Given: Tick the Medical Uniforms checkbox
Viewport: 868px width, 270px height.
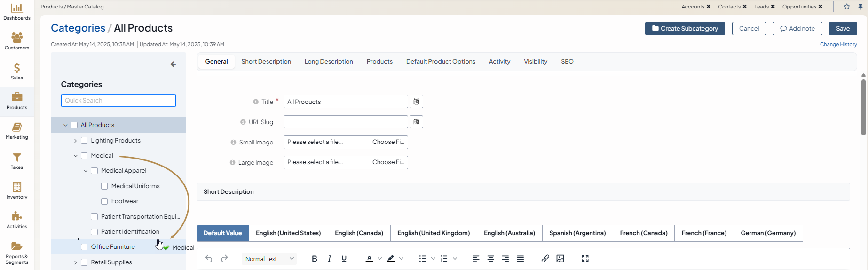Looking at the screenshot, I should click(104, 186).
